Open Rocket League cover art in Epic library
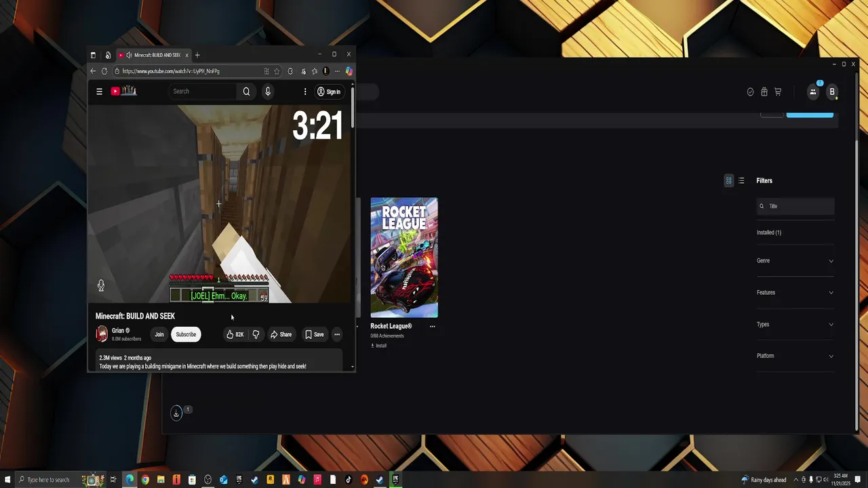868x488 pixels. pyautogui.click(x=404, y=258)
